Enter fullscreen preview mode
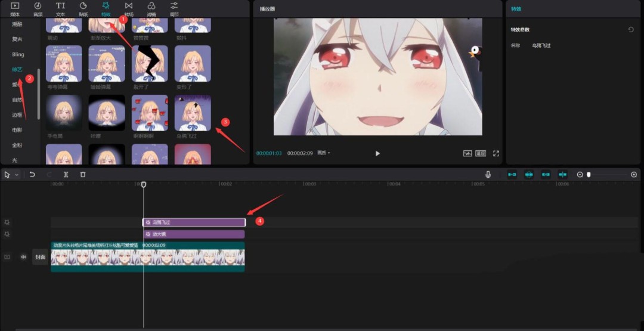 pyautogui.click(x=496, y=154)
